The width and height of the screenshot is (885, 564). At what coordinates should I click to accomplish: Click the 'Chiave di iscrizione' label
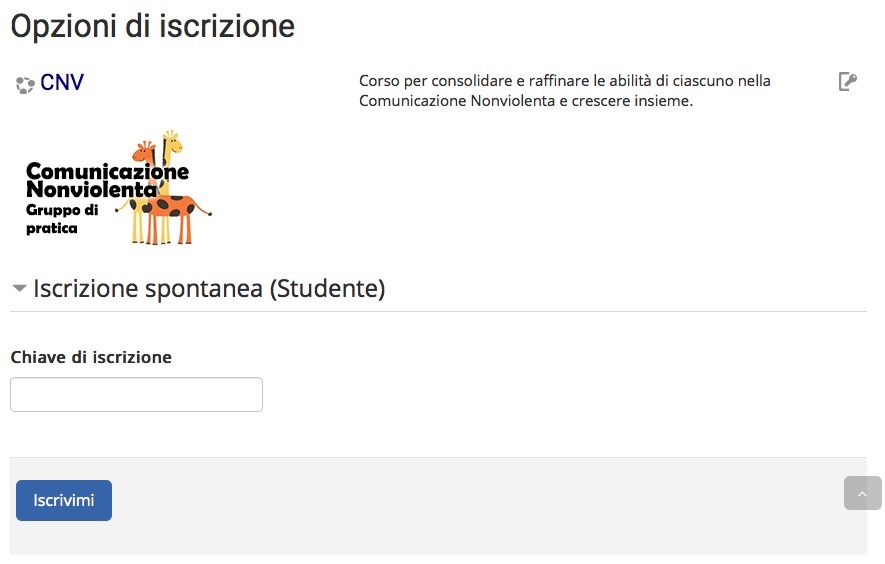tap(91, 357)
